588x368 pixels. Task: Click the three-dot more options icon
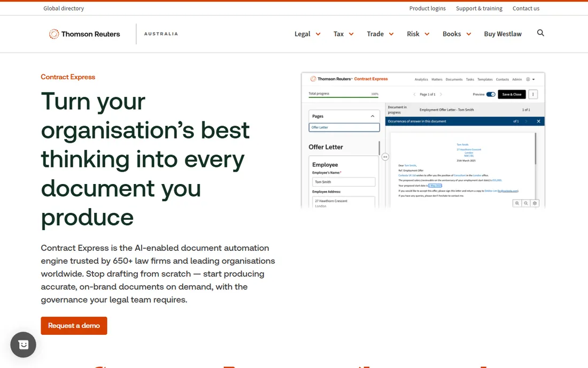[533, 94]
